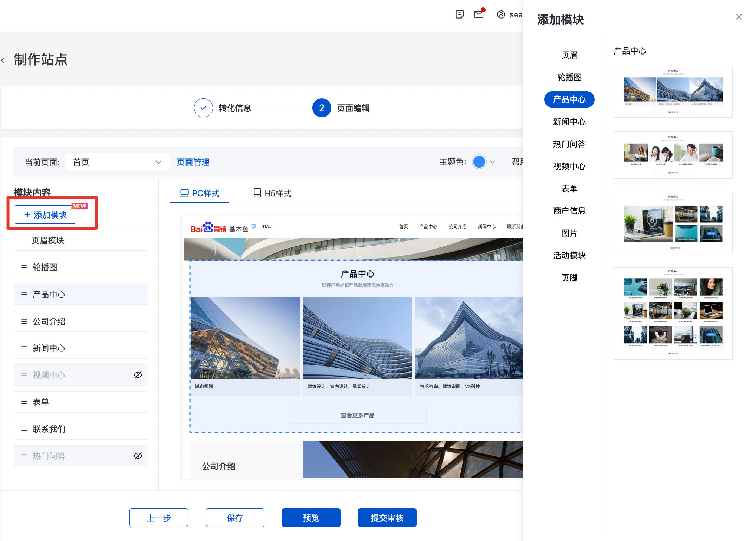Select 视频中心 in the module category list
756x541 pixels.
click(x=569, y=166)
